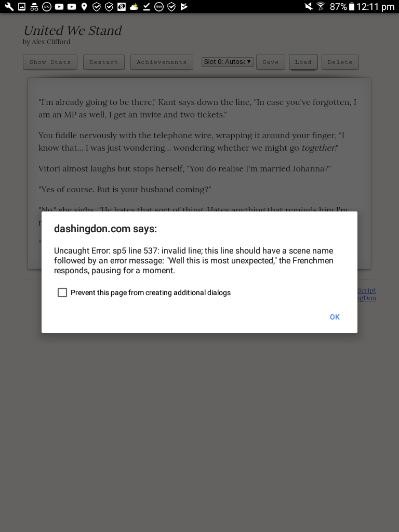Delete the selected save slot
The height and width of the screenshot is (532, 399).
tap(340, 62)
